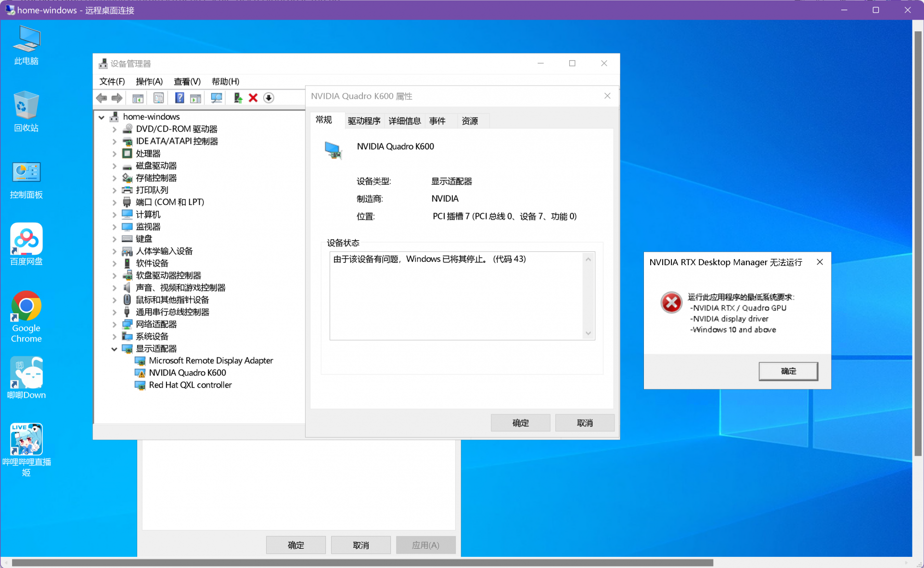Screen dimensions: 924x568
Task: Scan for hardware changes icon
Action: [x=217, y=98]
